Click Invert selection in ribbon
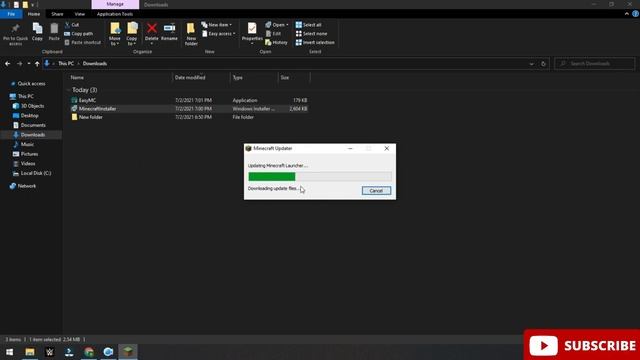Viewport: 640px width, 360px height. pyautogui.click(x=315, y=42)
